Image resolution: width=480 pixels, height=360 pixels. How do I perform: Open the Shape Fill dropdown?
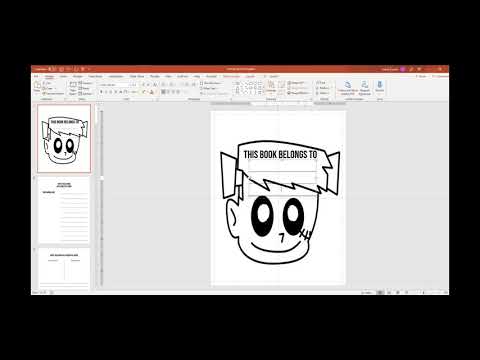click(296, 83)
